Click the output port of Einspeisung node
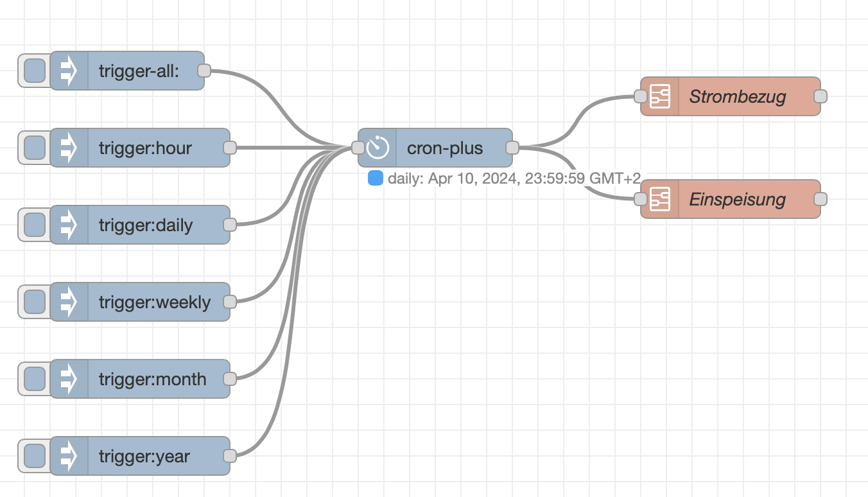The image size is (868, 497). pos(820,199)
